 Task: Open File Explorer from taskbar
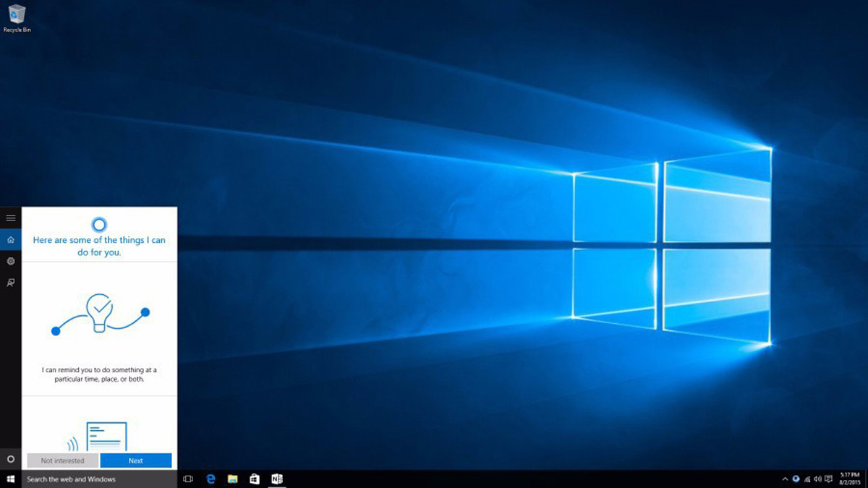(233, 479)
